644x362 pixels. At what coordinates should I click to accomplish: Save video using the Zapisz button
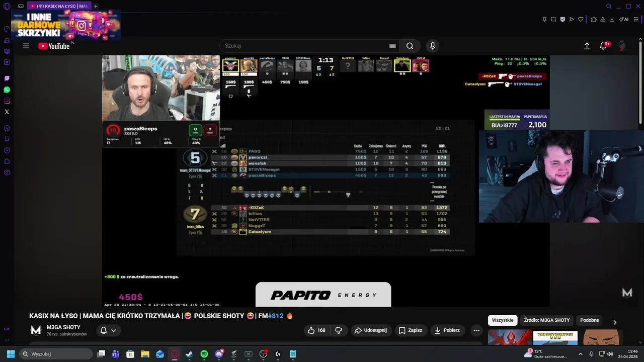click(x=411, y=330)
